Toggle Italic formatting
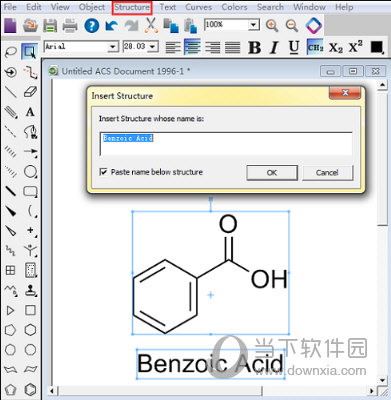Screen dimensions: 391x400 [274, 47]
